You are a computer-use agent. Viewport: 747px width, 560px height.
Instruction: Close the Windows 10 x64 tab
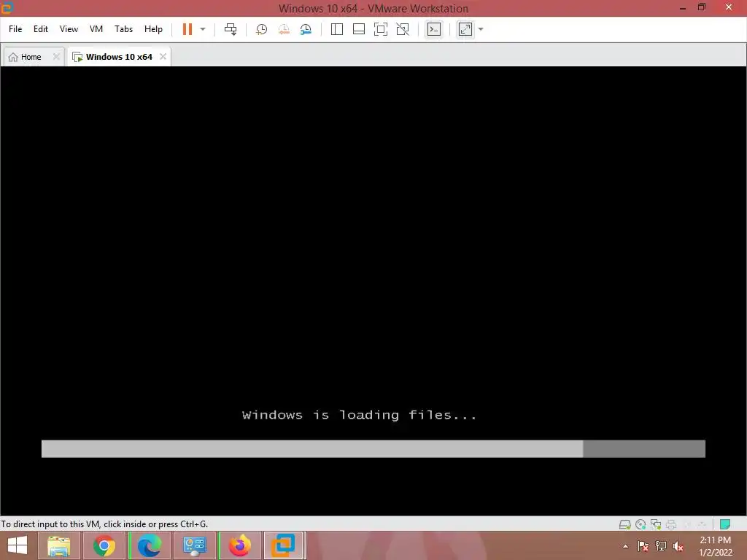coord(163,57)
